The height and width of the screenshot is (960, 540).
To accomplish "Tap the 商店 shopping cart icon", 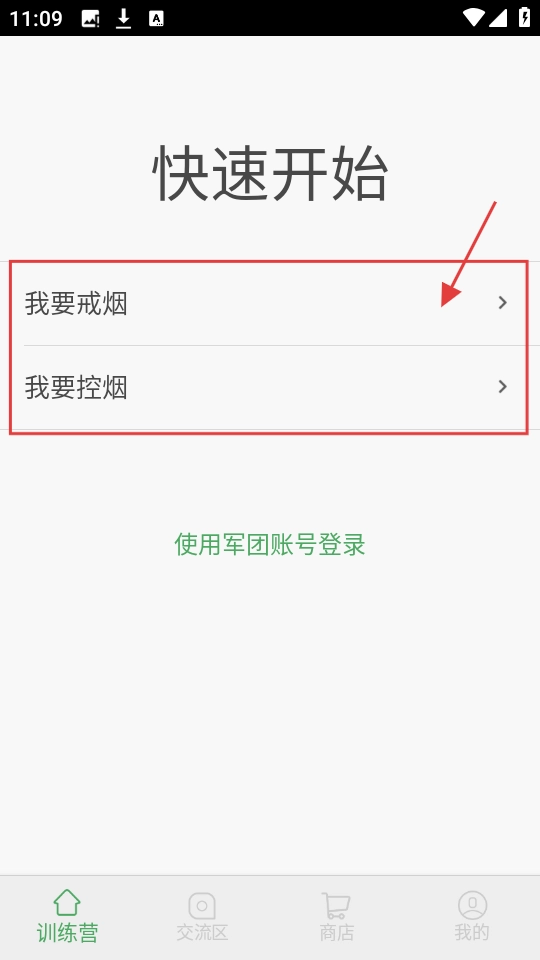I will (x=336, y=906).
